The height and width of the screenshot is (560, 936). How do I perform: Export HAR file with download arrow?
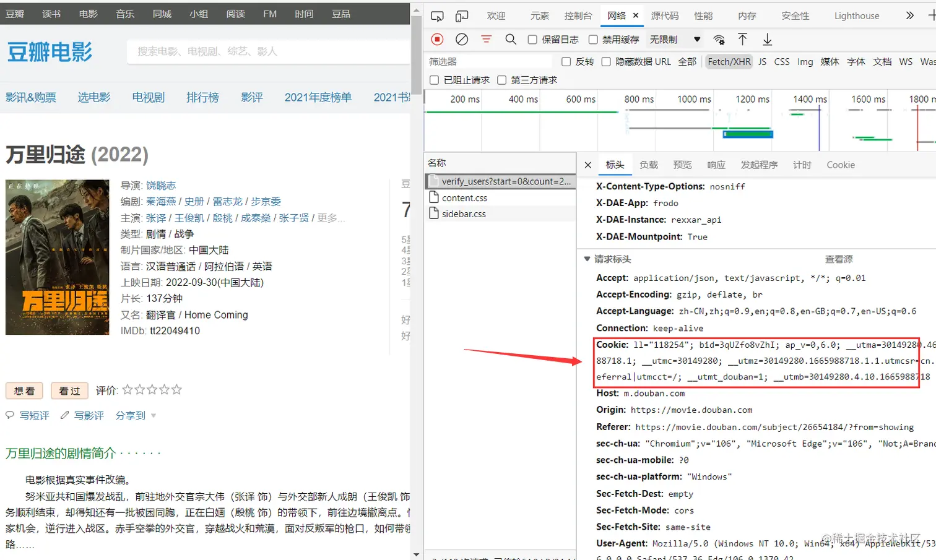(768, 40)
